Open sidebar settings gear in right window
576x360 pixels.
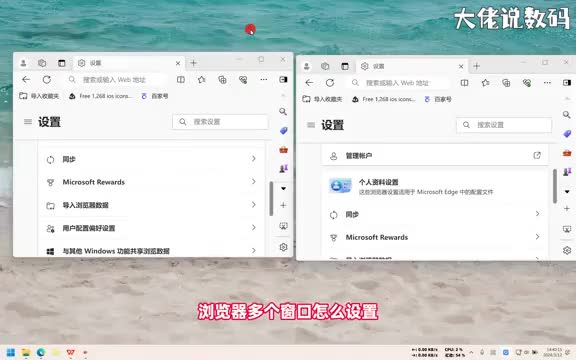567,250
